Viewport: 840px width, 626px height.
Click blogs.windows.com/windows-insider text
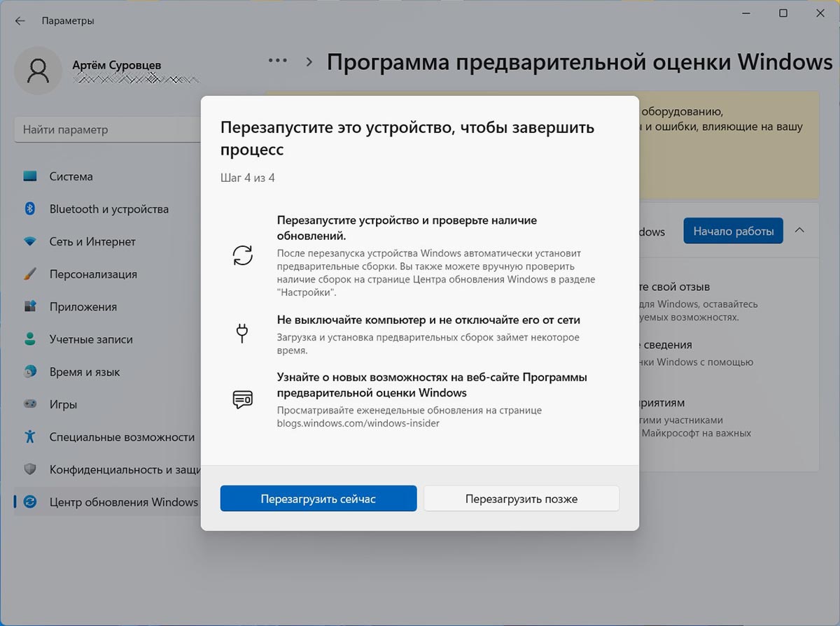[358, 423]
